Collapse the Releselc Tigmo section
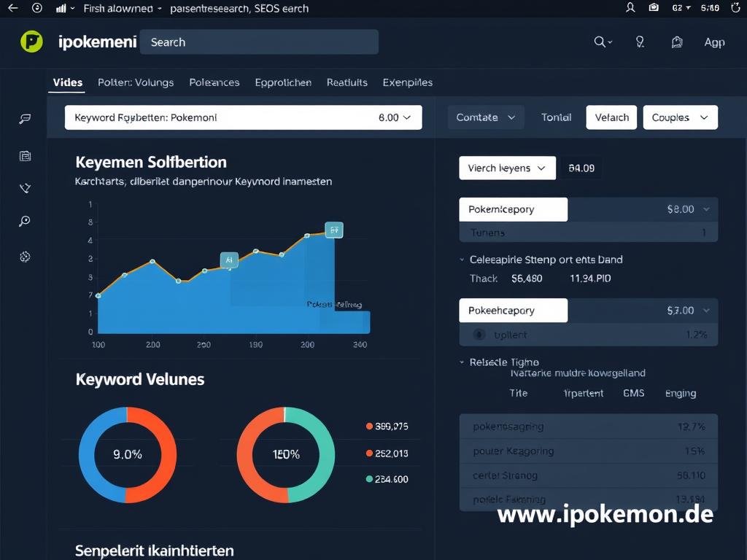Image resolution: width=747 pixels, height=560 pixels. [461, 362]
